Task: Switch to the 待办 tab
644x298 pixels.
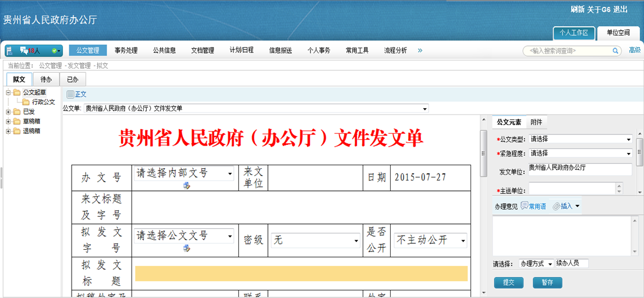Action: click(46, 80)
